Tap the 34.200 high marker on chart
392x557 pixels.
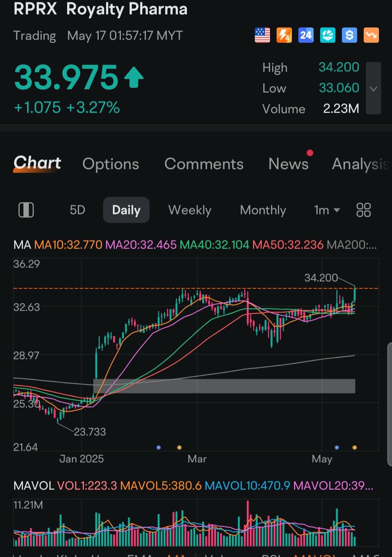click(321, 278)
